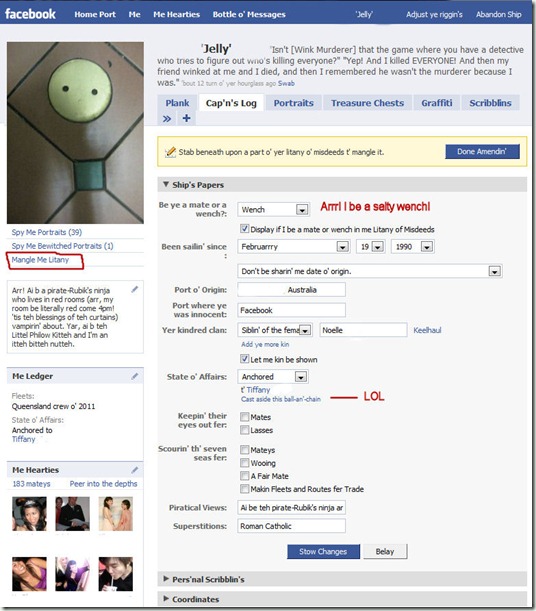
Task: Open more tabs with double-arrow icon
Action: 167,118
